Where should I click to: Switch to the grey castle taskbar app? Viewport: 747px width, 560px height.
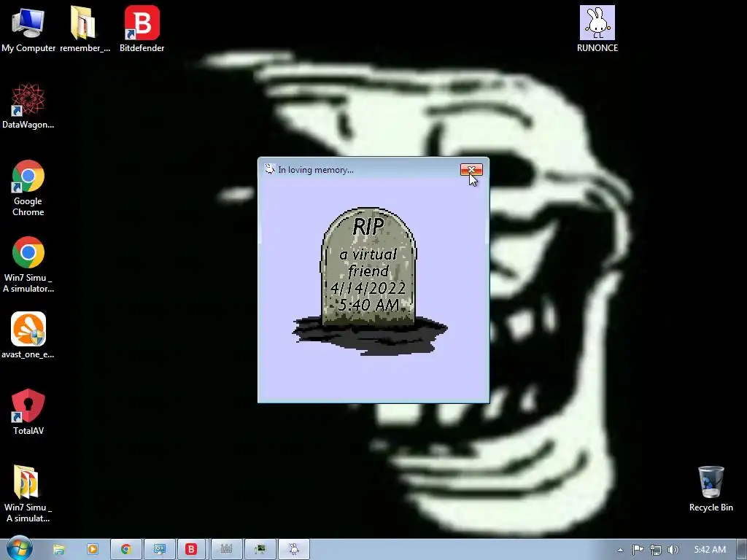click(x=226, y=550)
